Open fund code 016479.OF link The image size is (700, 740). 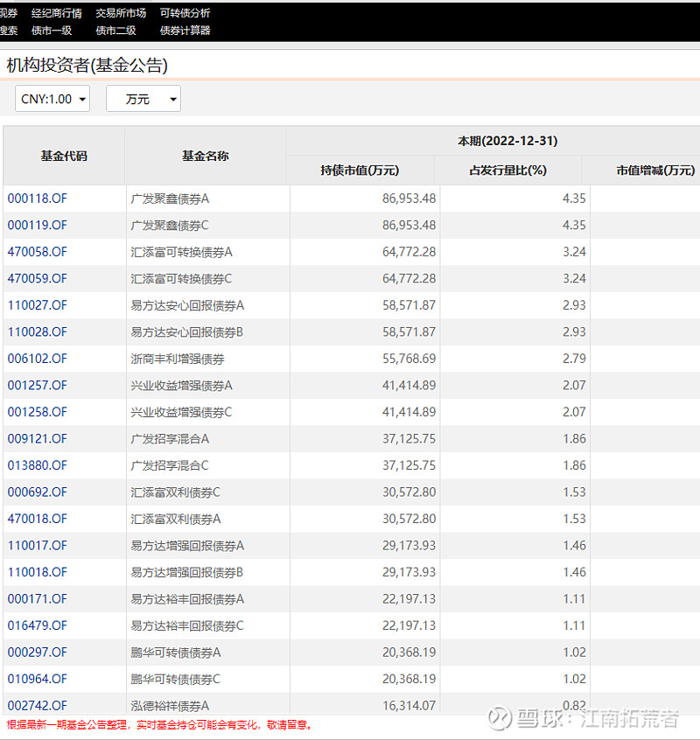[x=38, y=625]
